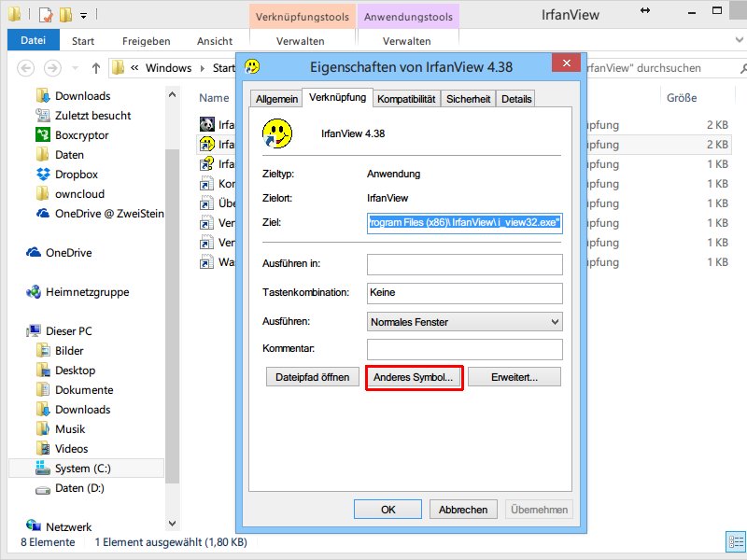Click the Ausführen in input field
The height and width of the screenshot is (560, 747).
click(x=464, y=264)
